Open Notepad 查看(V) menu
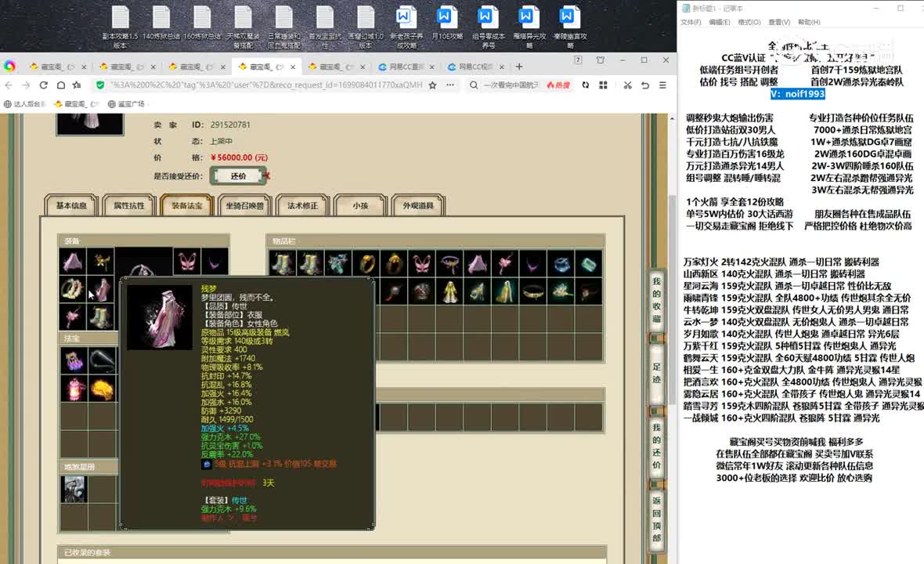The image size is (924, 564). pos(779,22)
